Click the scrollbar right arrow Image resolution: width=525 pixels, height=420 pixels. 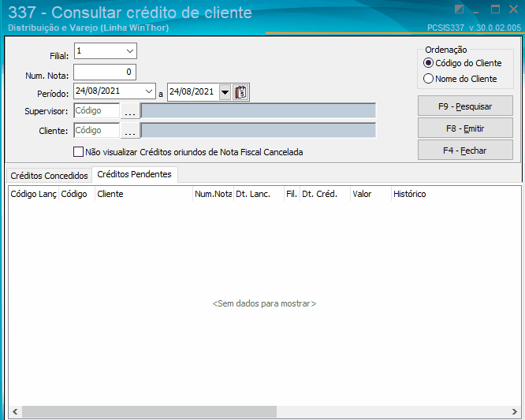point(515,411)
